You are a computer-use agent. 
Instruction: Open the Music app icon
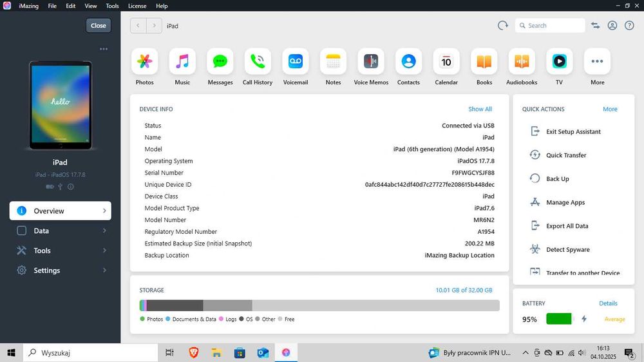(182, 62)
